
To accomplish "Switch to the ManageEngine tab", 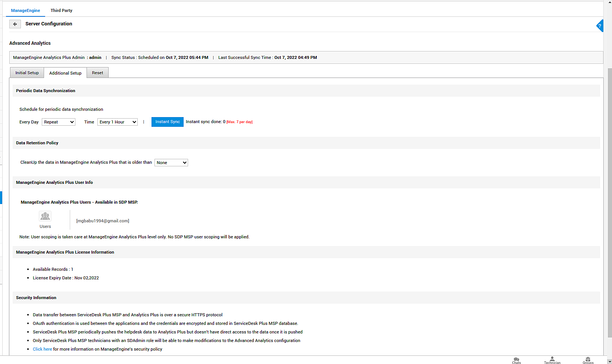I will click(x=25, y=10).
